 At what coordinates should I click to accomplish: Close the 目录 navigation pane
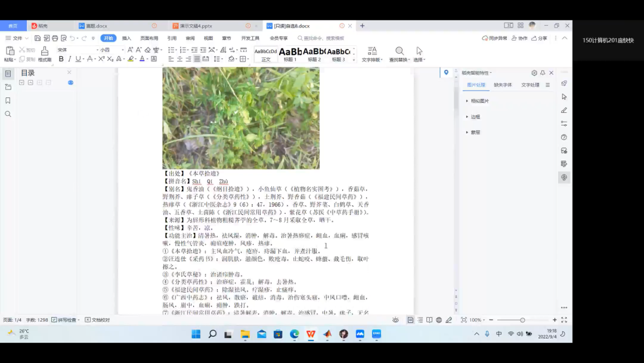[69, 72]
